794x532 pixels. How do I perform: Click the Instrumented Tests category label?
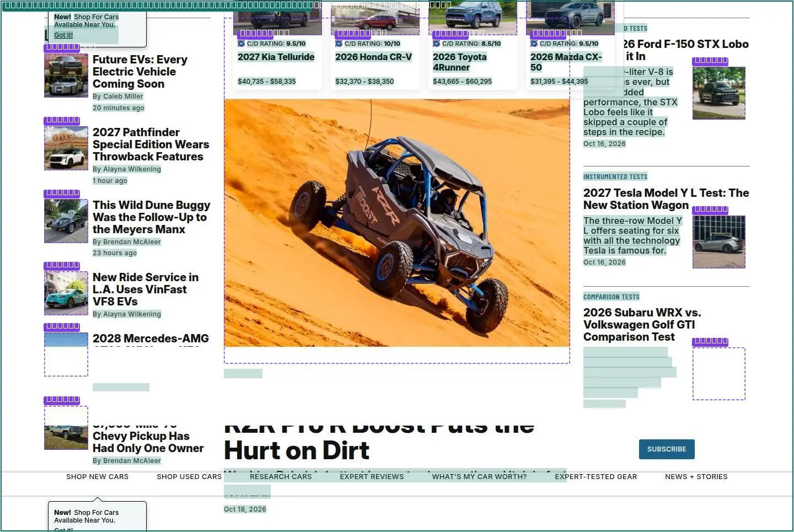click(x=615, y=177)
